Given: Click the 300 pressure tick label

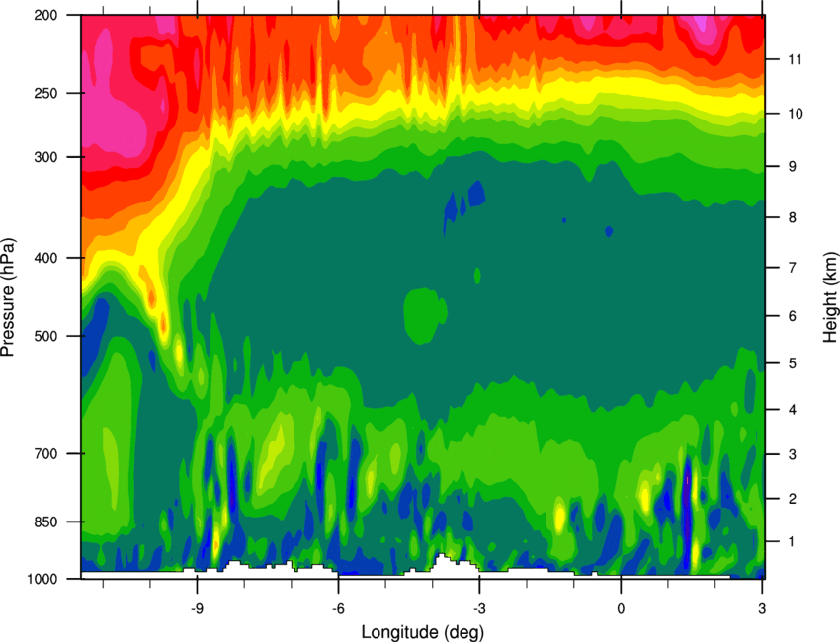Looking at the screenshot, I should click(45, 157).
